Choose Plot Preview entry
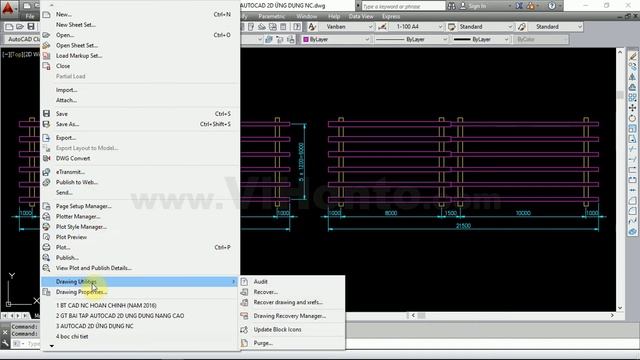Image resolution: width=640 pixels, height=360 pixels. point(139,237)
